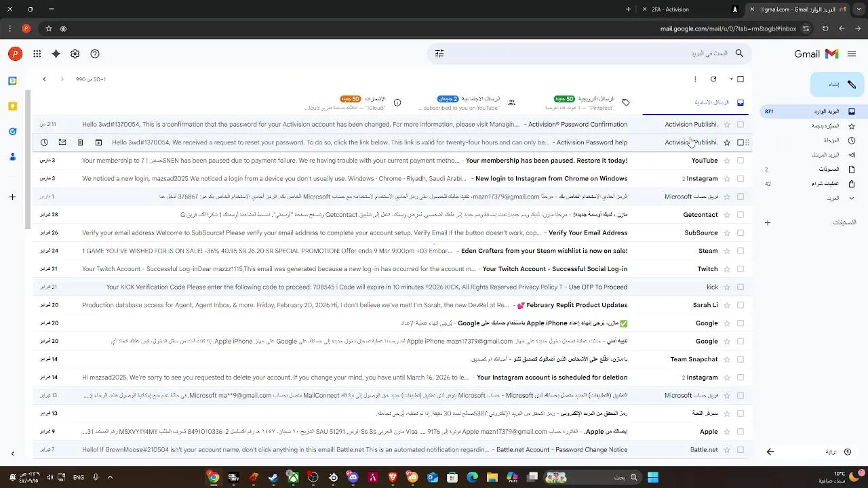Focus the search mail input field
This screenshot has width=868, height=488.
click(x=590, y=54)
